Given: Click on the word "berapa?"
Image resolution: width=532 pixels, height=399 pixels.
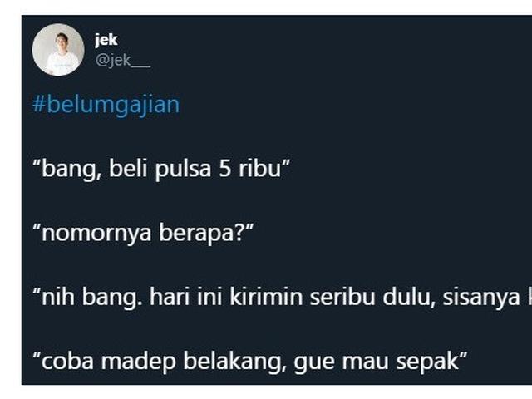Looking at the screenshot, I should point(201,234).
